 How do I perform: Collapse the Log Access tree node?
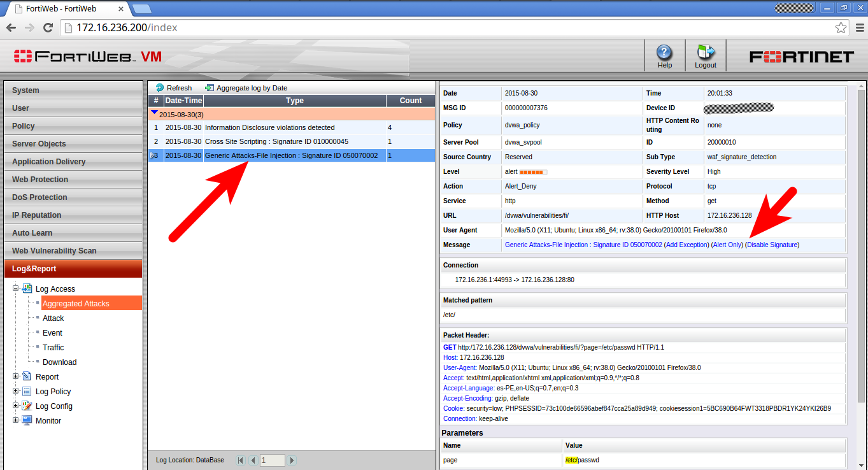pyautogui.click(x=16, y=288)
